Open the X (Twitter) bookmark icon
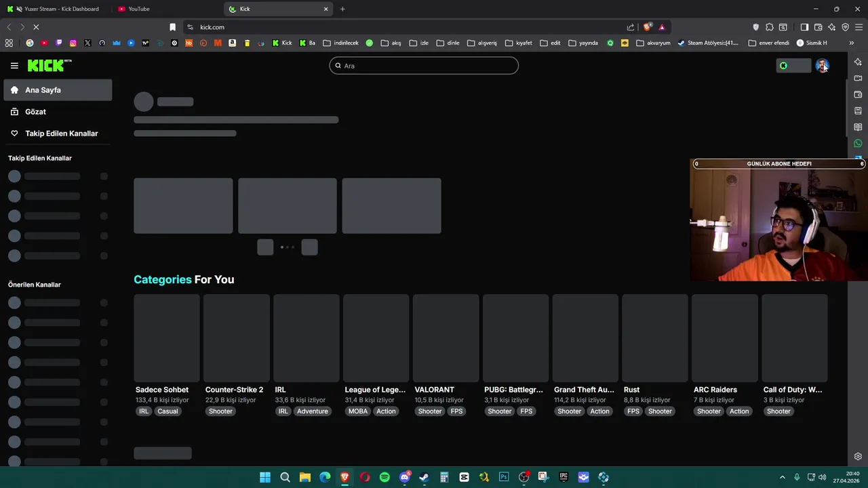Screen dimensions: 868x488 pyautogui.click(x=87, y=43)
